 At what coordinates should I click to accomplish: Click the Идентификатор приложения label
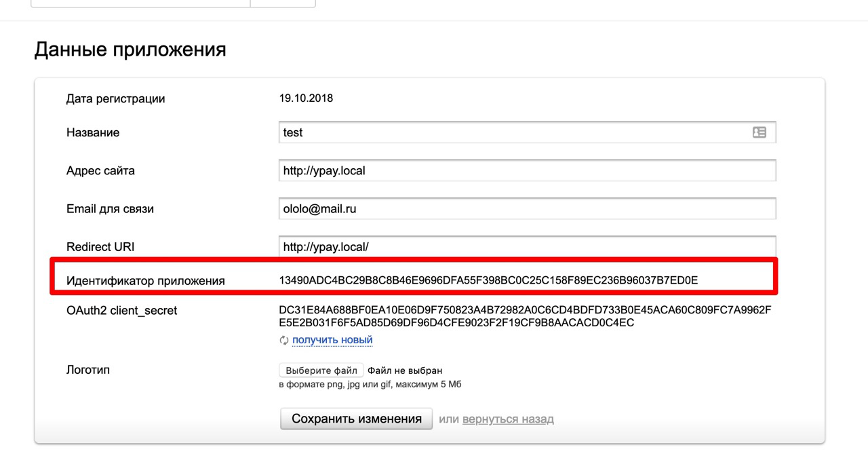[x=145, y=281]
